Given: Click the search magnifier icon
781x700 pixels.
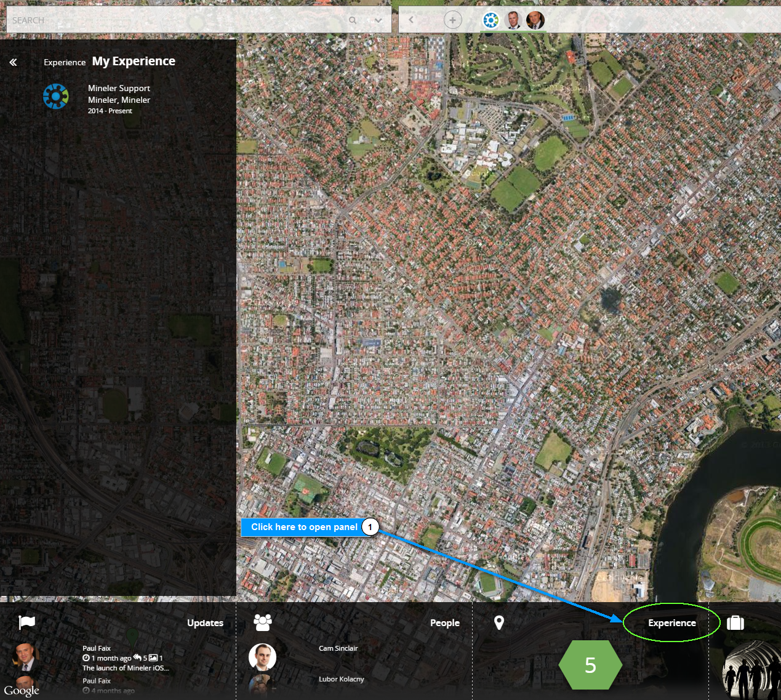Looking at the screenshot, I should (353, 20).
